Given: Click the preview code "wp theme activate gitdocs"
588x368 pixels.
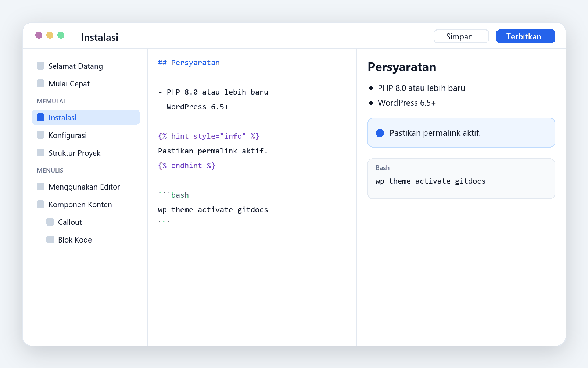Looking at the screenshot, I should tap(431, 181).
